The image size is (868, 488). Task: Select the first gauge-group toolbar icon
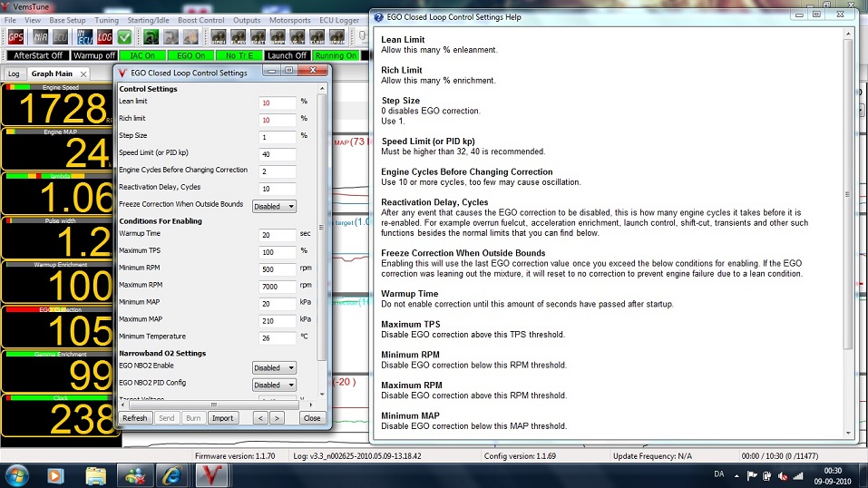point(219,37)
